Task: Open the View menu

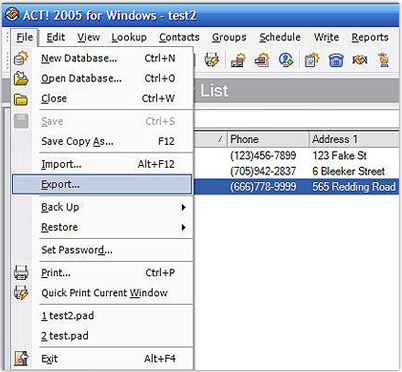Action: (x=88, y=37)
